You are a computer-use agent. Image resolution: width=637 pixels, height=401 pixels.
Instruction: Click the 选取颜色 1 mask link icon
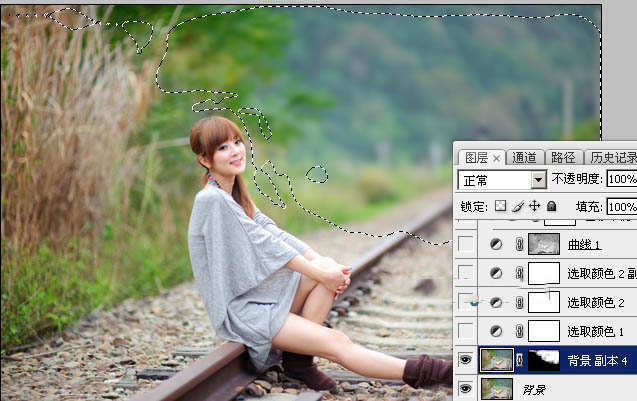519,332
